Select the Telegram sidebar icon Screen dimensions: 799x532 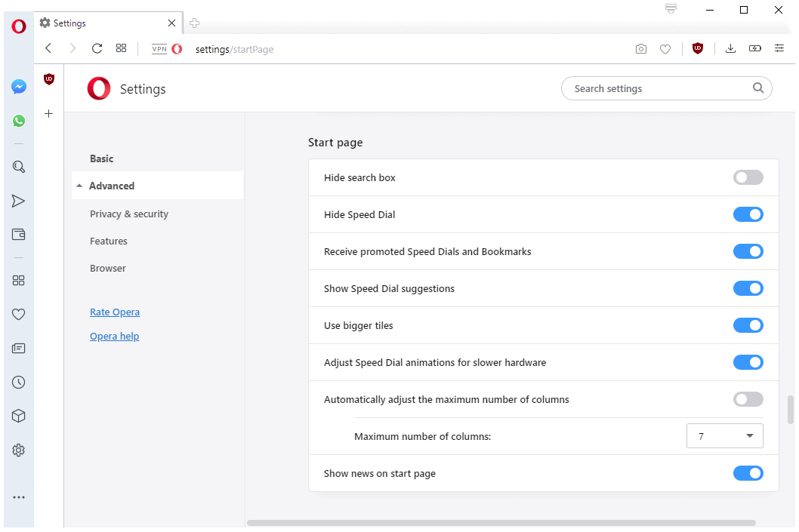(18, 200)
